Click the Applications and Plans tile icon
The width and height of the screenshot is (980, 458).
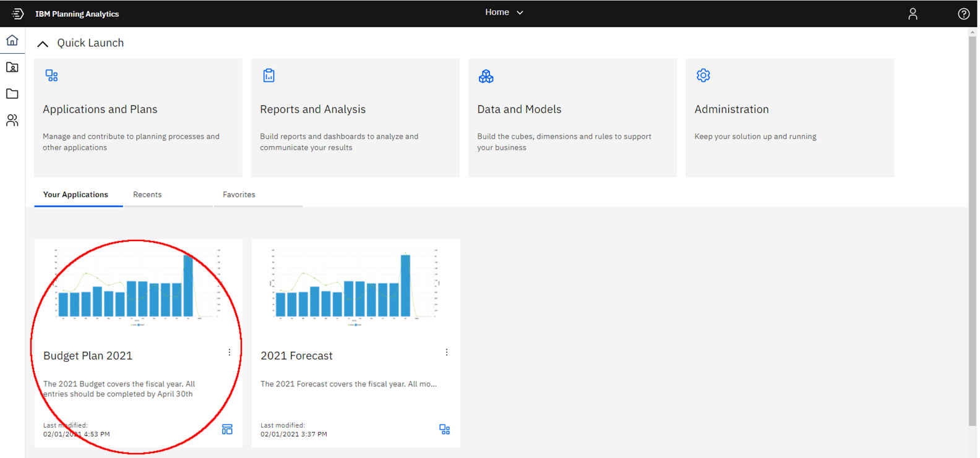click(52, 75)
